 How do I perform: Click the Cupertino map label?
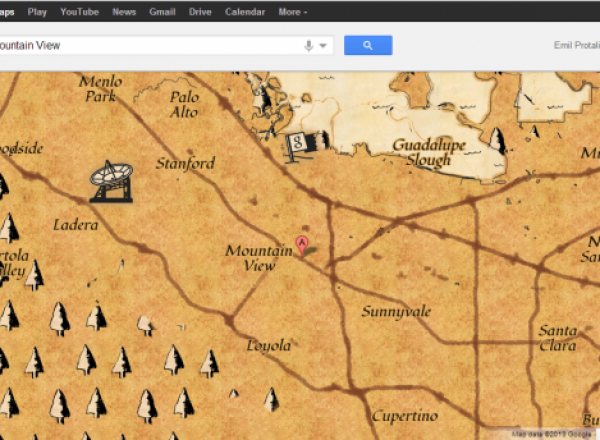[x=405, y=416]
